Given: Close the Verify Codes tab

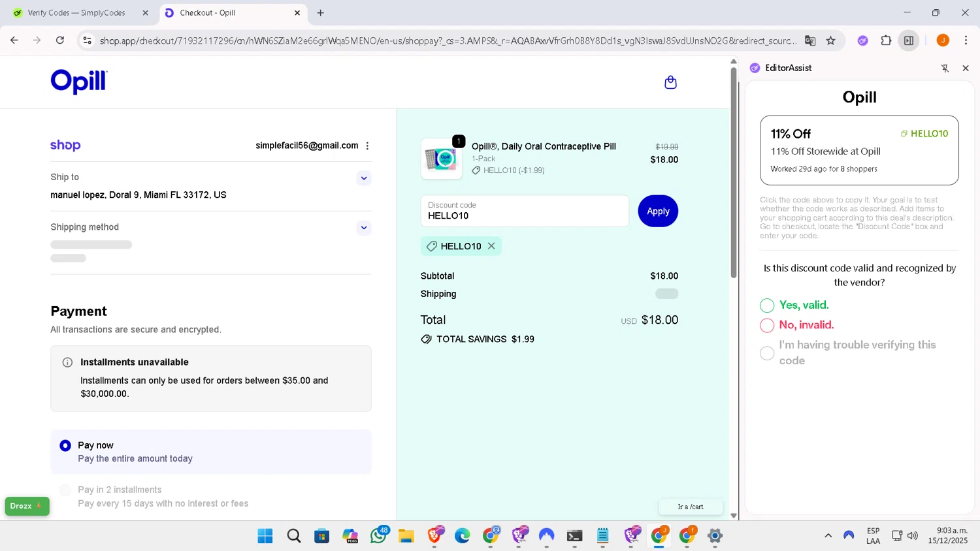Looking at the screenshot, I should tap(145, 13).
